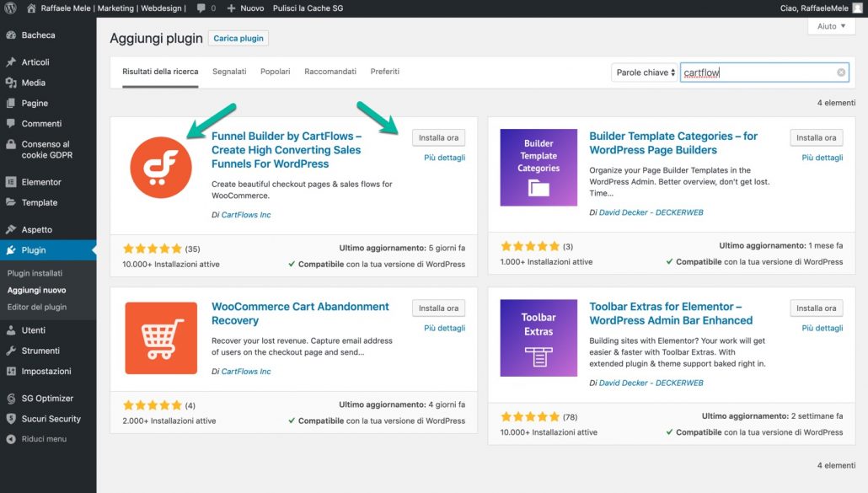Image resolution: width=868 pixels, height=493 pixels.
Task: Open the comments bubble in admin bar
Action: pyautogui.click(x=201, y=8)
